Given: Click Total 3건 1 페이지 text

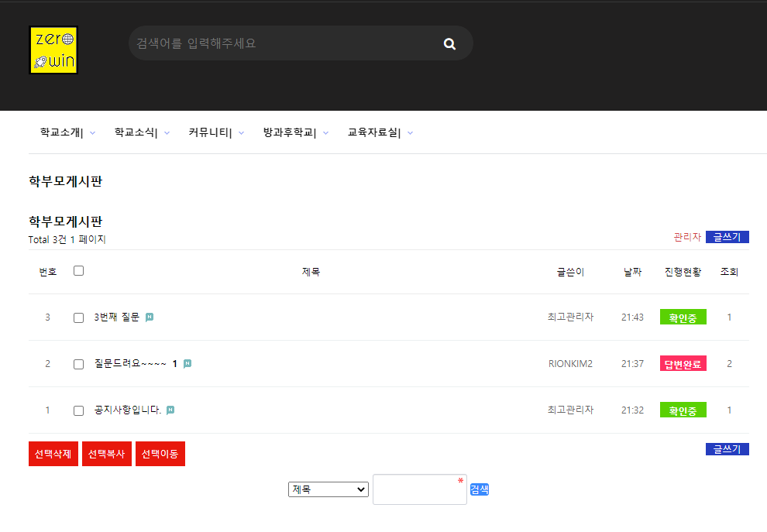Looking at the screenshot, I should (x=67, y=239).
